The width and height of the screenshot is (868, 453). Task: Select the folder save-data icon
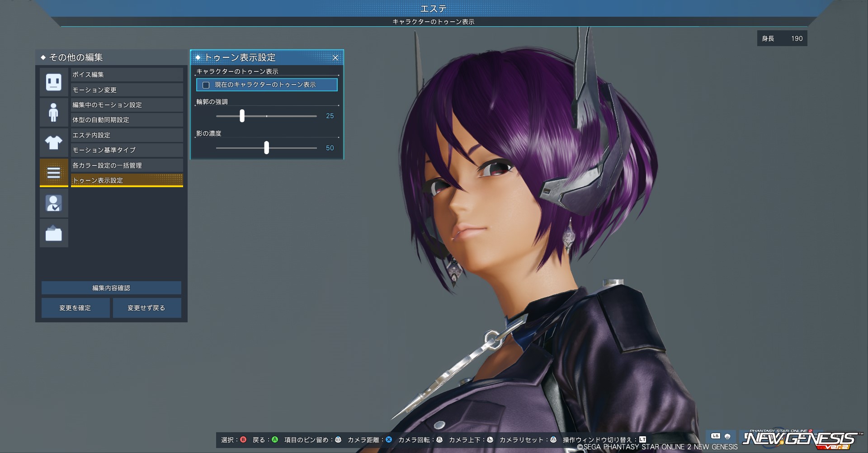click(x=54, y=233)
